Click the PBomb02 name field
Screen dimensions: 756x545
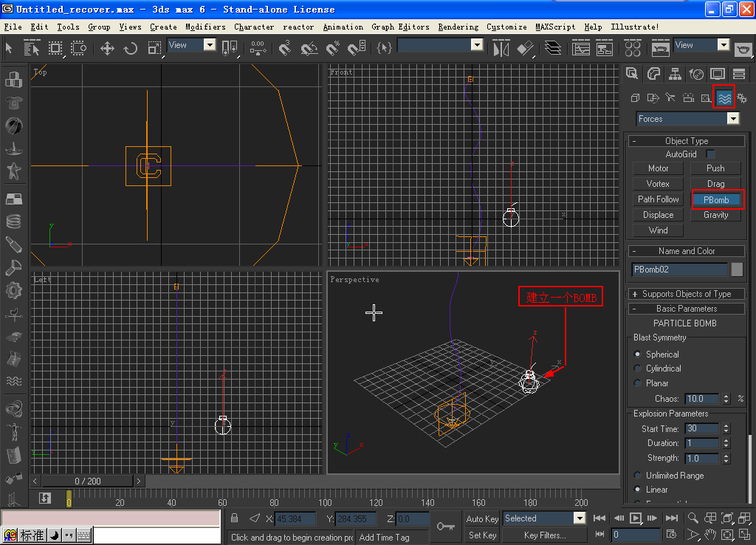pyautogui.click(x=679, y=269)
